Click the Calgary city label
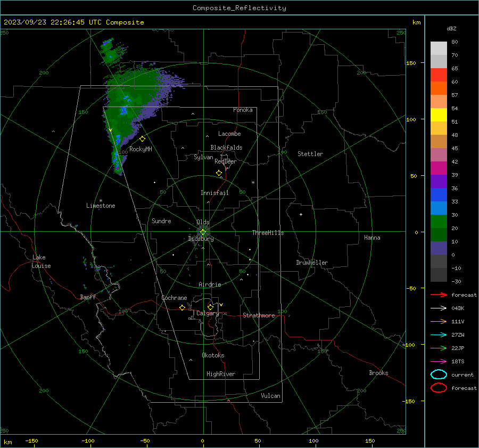 coord(208,313)
